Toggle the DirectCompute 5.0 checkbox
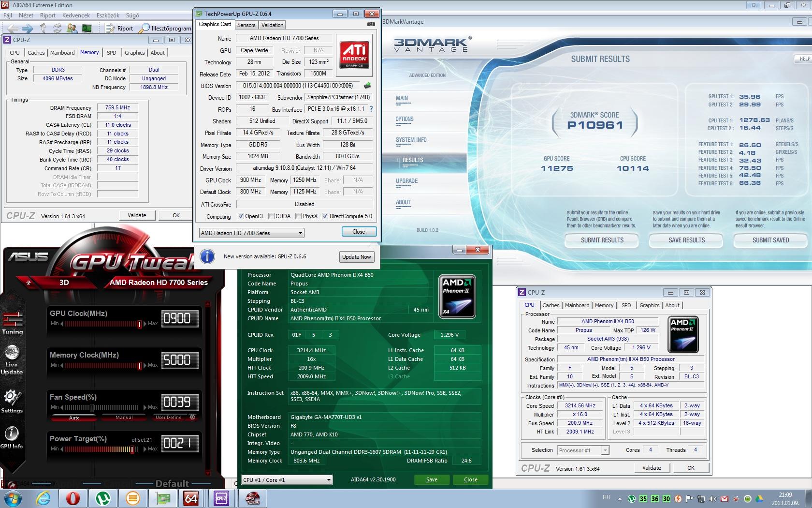The image size is (812, 508). [325, 216]
